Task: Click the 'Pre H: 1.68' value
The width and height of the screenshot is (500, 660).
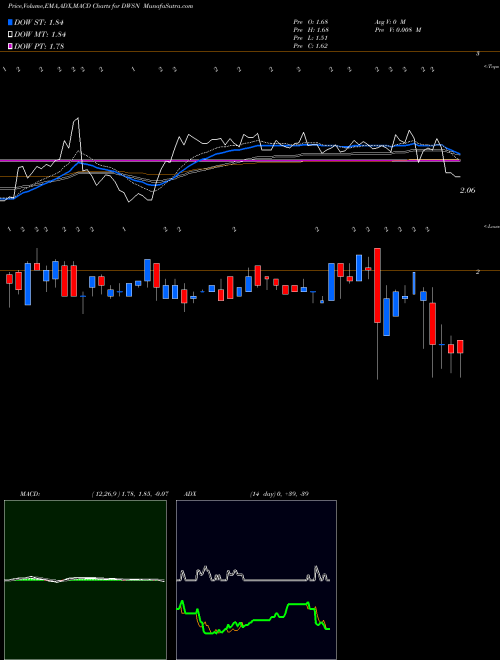Action: click(311, 30)
